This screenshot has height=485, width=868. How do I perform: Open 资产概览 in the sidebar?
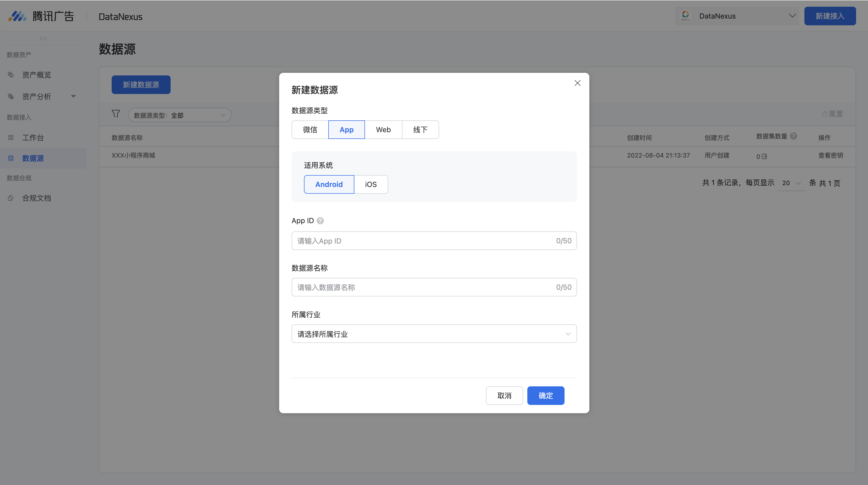pyautogui.click(x=36, y=75)
